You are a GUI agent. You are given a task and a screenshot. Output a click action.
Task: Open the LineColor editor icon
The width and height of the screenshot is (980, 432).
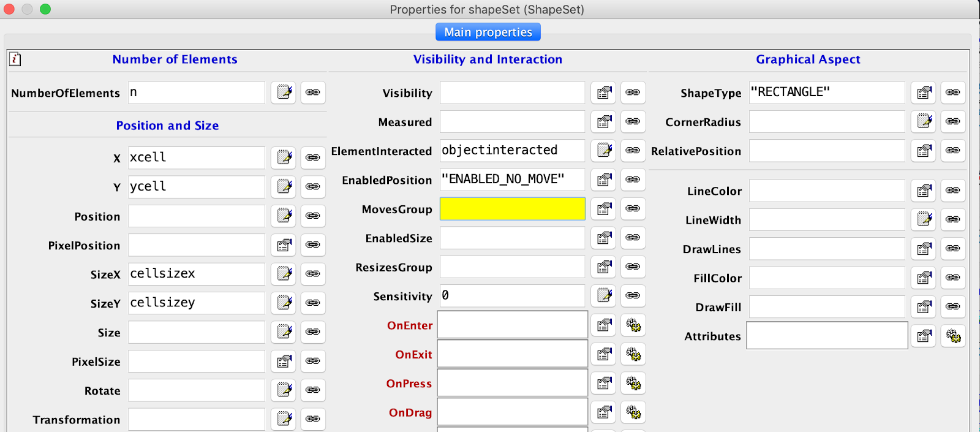click(x=924, y=191)
